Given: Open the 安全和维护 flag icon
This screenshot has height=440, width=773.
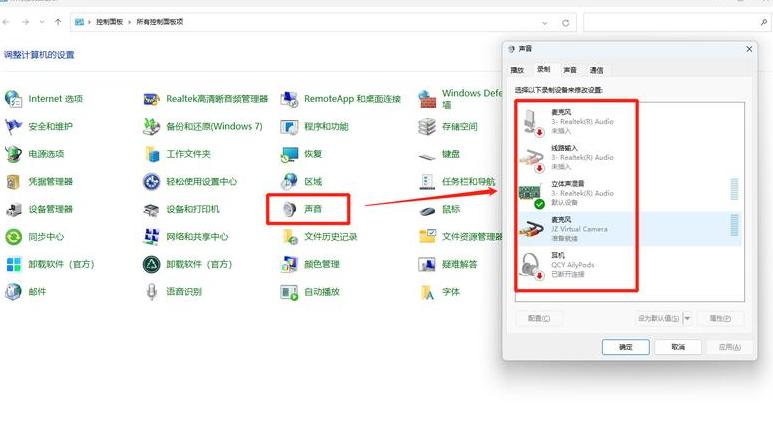Looking at the screenshot, I should [x=13, y=127].
